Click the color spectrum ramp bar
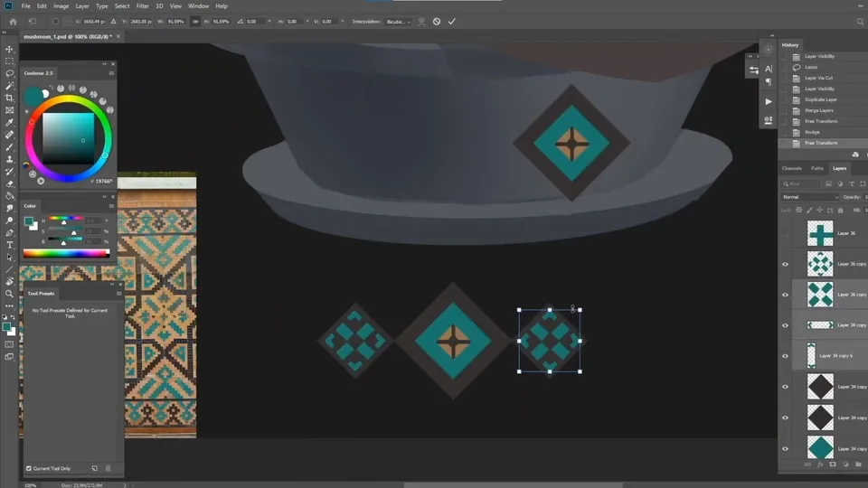Viewport: 868px width, 488px height. coord(66,253)
